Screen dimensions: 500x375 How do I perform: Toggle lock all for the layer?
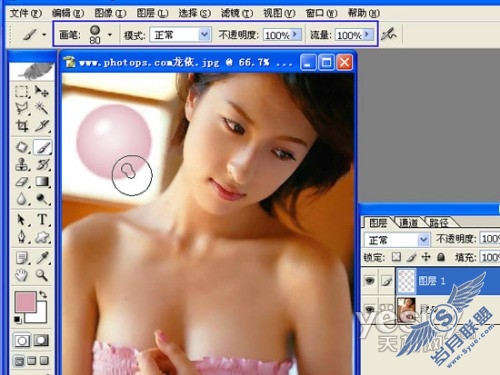pyautogui.click(x=441, y=257)
